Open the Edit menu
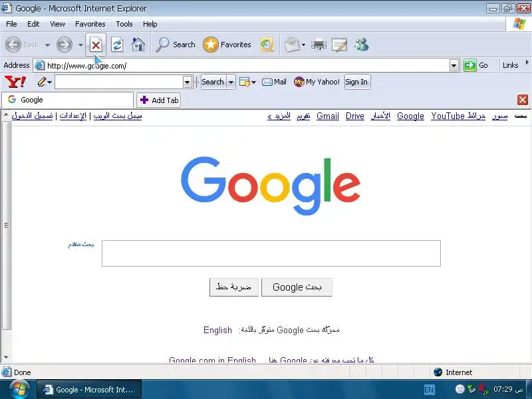 [33, 24]
